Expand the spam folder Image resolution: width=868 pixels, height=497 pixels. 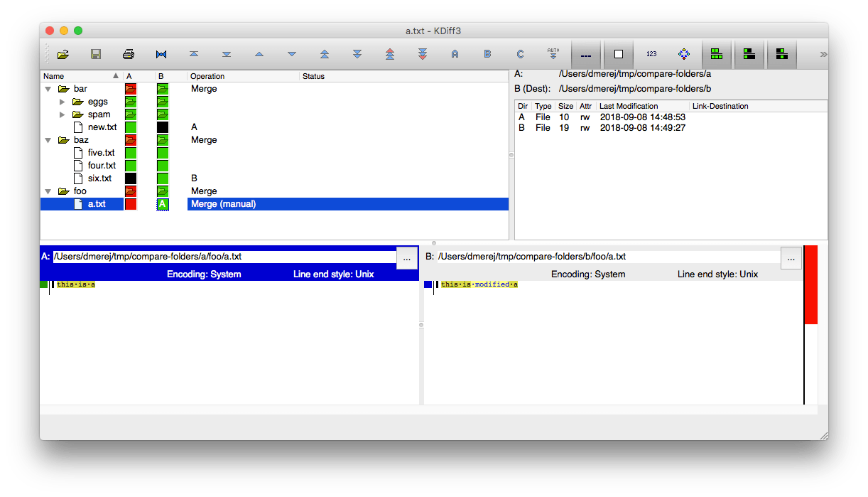tap(61, 114)
